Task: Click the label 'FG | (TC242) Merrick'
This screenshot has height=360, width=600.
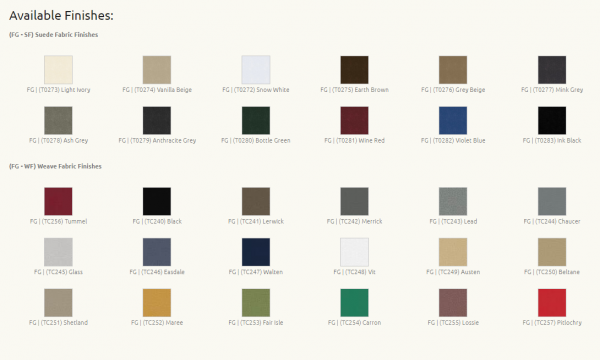Action: coord(354,221)
